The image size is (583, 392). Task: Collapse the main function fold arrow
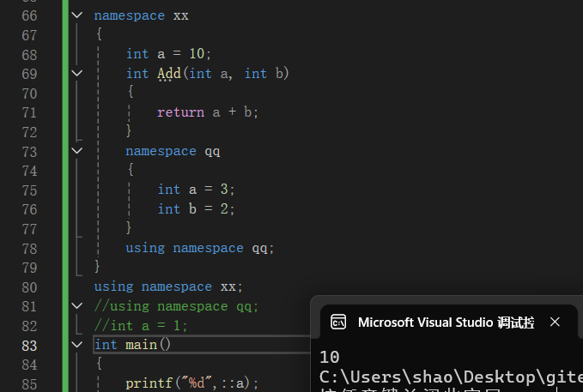77,345
